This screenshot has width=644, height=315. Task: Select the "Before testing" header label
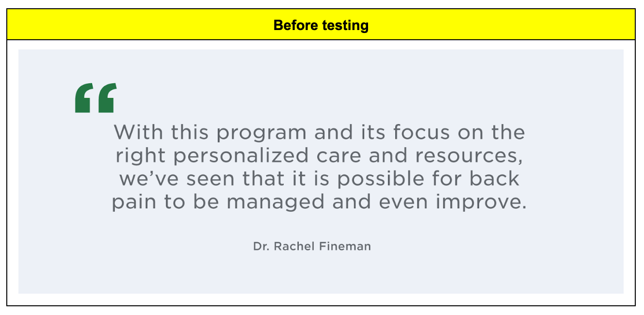[321, 25]
